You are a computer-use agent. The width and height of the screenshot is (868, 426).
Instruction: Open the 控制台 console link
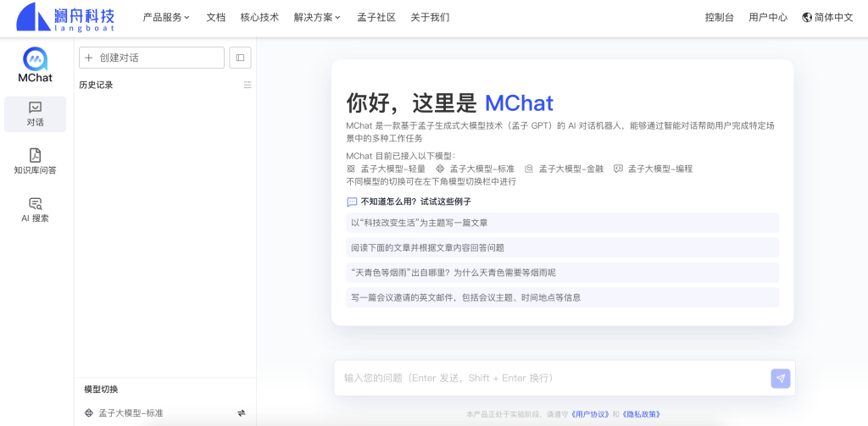[x=719, y=17]
